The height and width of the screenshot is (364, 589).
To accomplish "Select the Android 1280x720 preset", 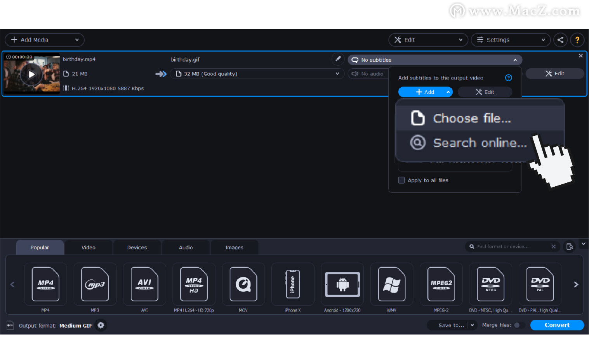I will [342, 284].
